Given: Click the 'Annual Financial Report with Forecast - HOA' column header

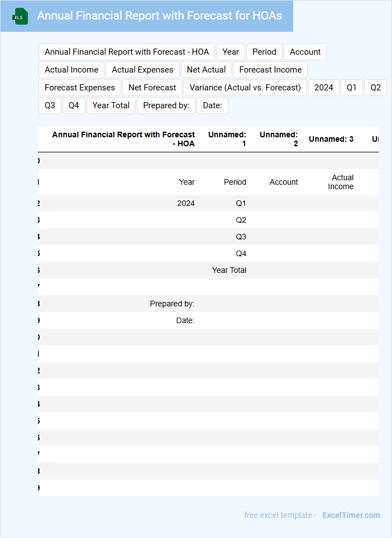Looking at the screenshot, I should point(123,139).
